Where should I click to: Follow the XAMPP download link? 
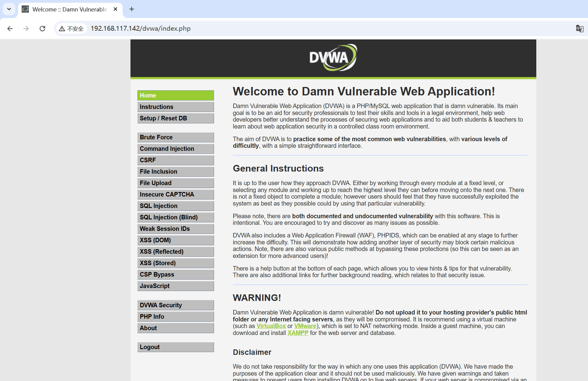tap(298, 333)
